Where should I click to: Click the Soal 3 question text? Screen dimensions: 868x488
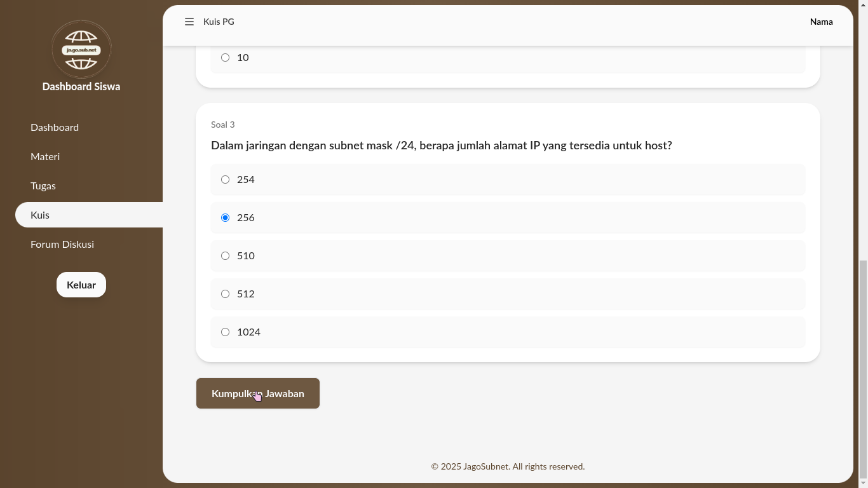tap(441, 146)
